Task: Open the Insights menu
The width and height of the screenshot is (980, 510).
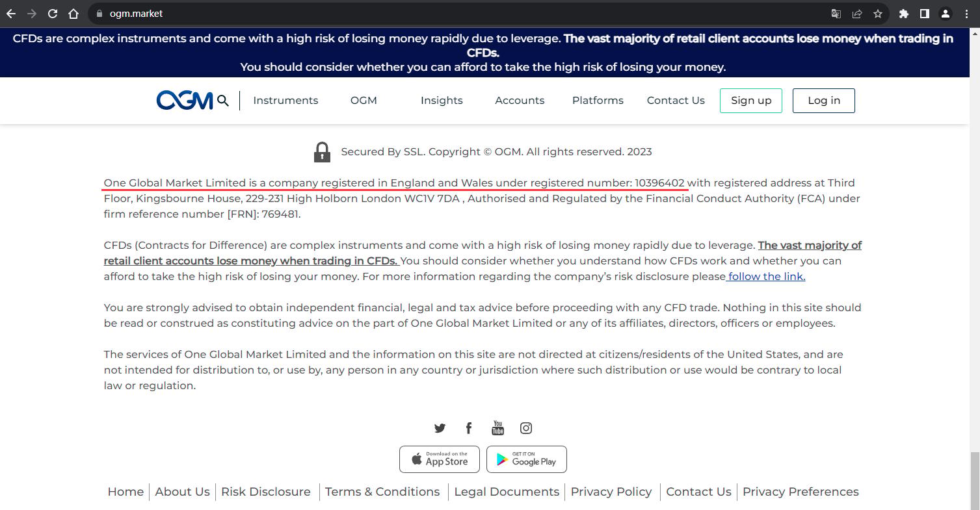Action: [442, 101]
